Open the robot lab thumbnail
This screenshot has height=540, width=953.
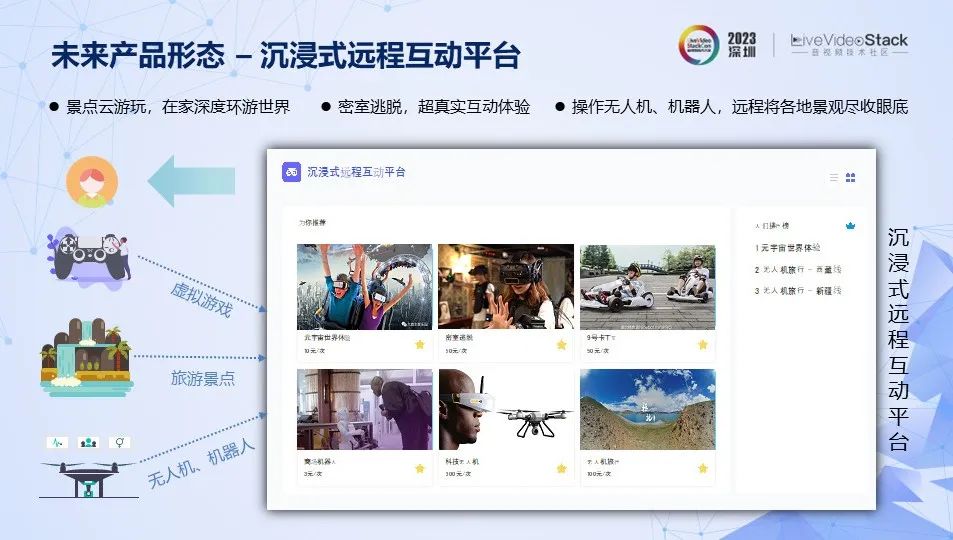365,409
